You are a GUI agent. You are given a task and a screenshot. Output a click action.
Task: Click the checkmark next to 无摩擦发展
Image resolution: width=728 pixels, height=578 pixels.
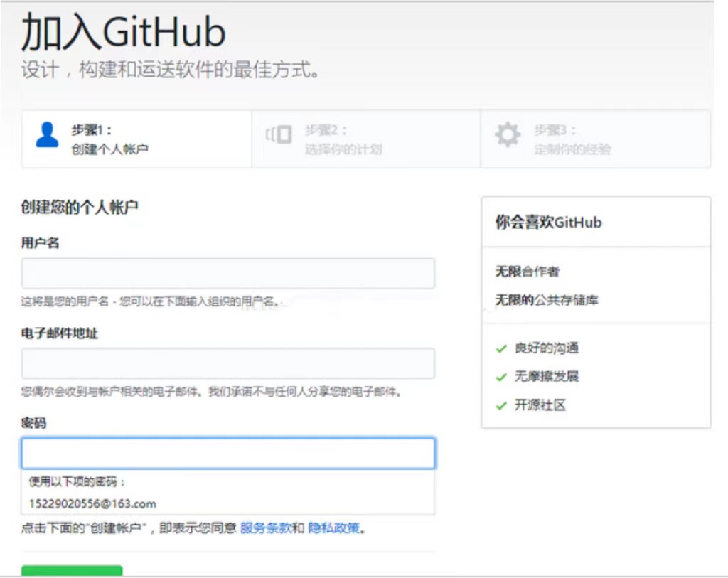click(x=501, y=377)
